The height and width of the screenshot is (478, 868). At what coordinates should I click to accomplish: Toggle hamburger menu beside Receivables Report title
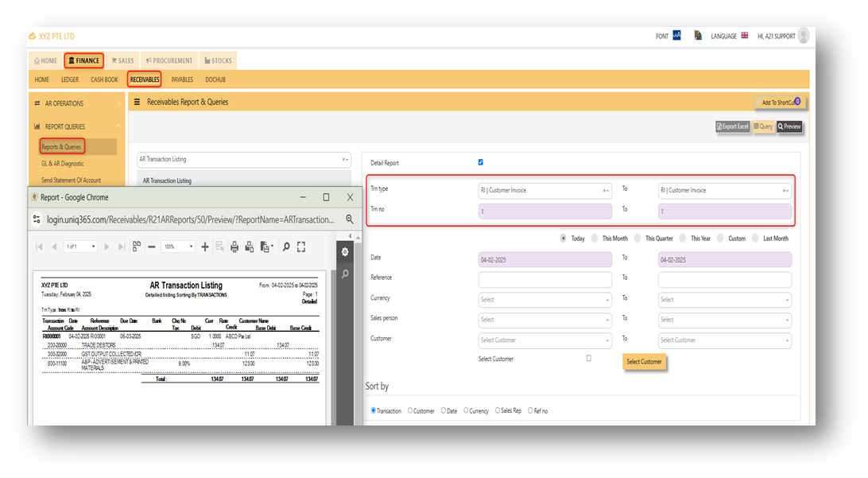pyautogui.click(x=137, y=102)
